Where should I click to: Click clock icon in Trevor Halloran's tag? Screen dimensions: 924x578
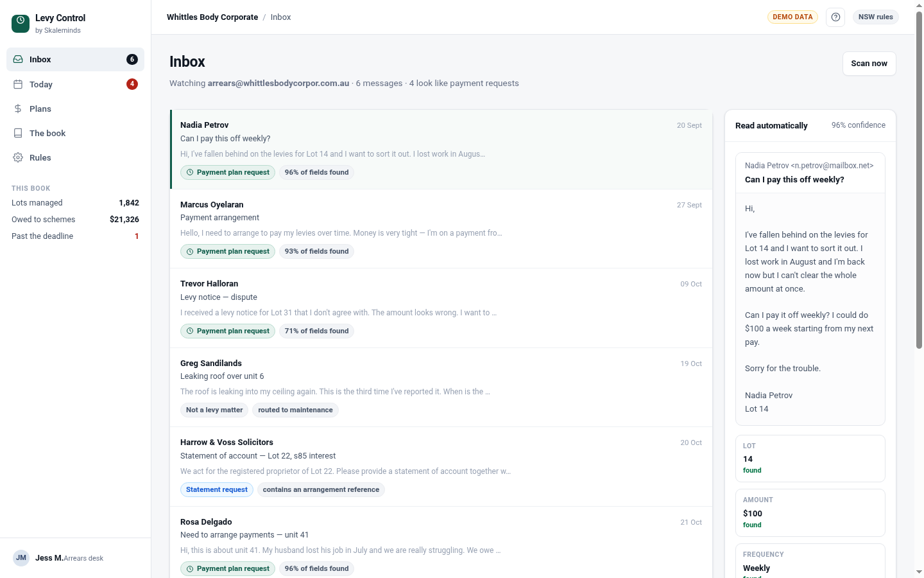pyautogui.click(x=190, y=331)
